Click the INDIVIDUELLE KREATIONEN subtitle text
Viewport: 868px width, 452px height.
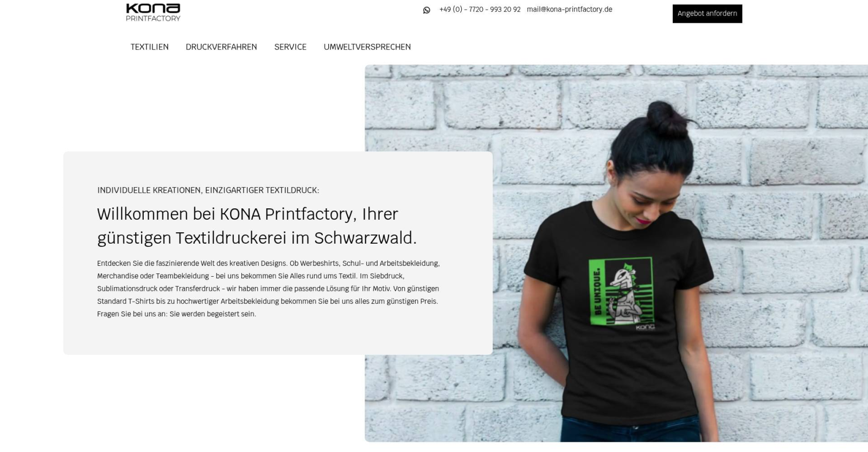point(208,190)
